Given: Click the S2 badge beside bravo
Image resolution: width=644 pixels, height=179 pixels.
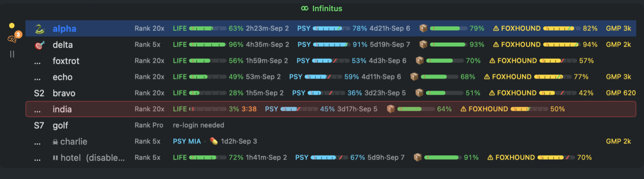Looking at the screenshot, I should coord(39,93).
